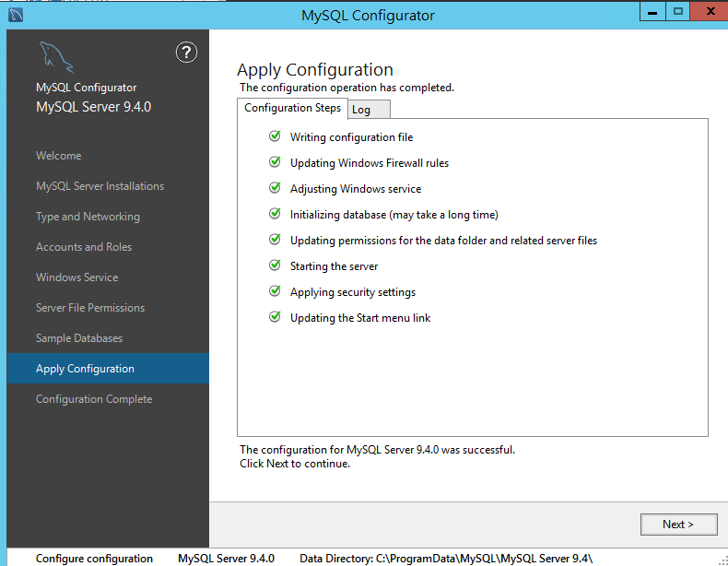Click the Data Directory path in status bar

[x=446, y=558]
